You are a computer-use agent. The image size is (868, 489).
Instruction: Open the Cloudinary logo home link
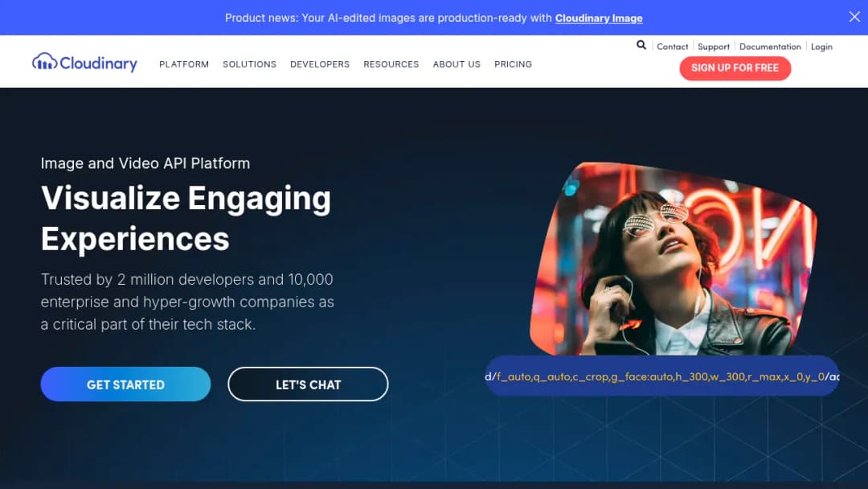[84, 63]
